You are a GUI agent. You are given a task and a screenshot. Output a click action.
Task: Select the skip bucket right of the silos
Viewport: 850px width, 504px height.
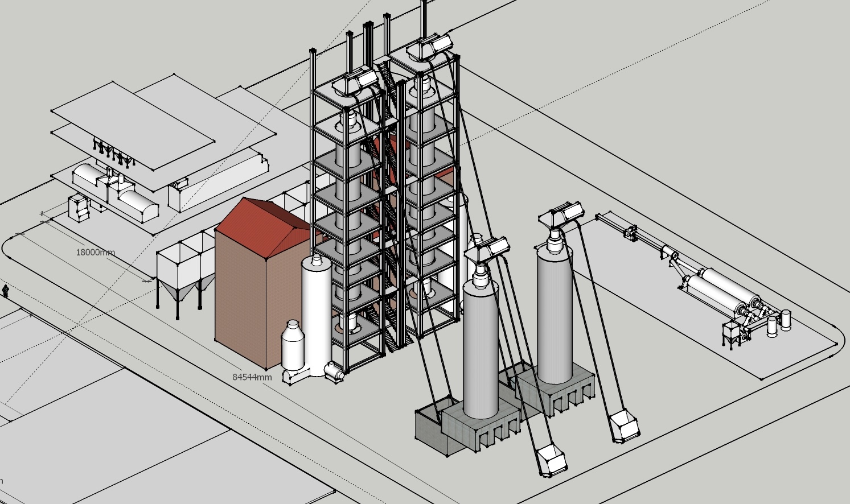click(625, 427)
